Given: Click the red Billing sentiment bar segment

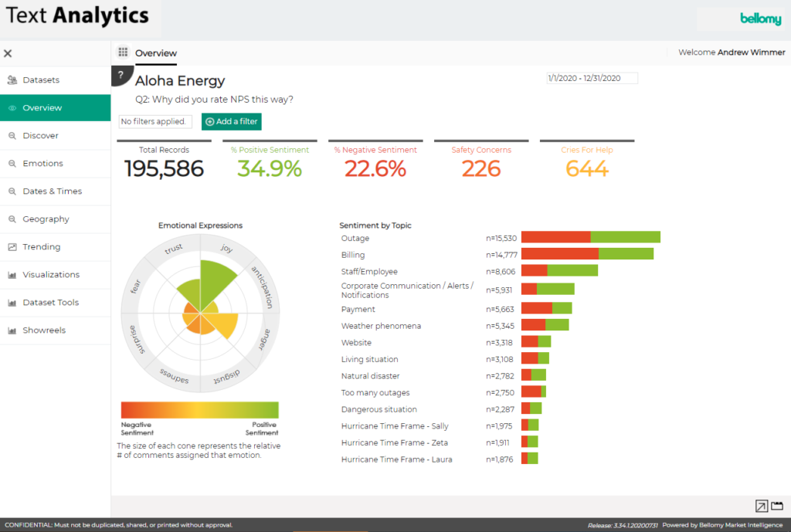Looking at the screenshot, I should (x=559, y=254).
